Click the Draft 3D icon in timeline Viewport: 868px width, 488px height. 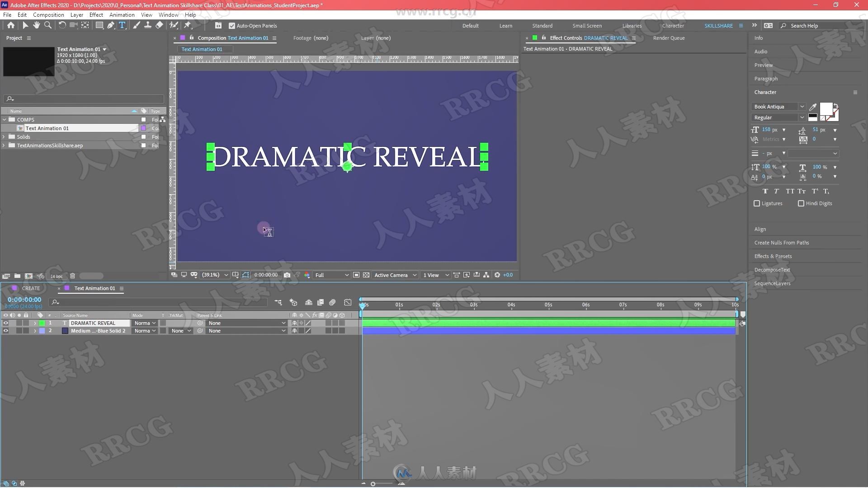coord(293,302)
